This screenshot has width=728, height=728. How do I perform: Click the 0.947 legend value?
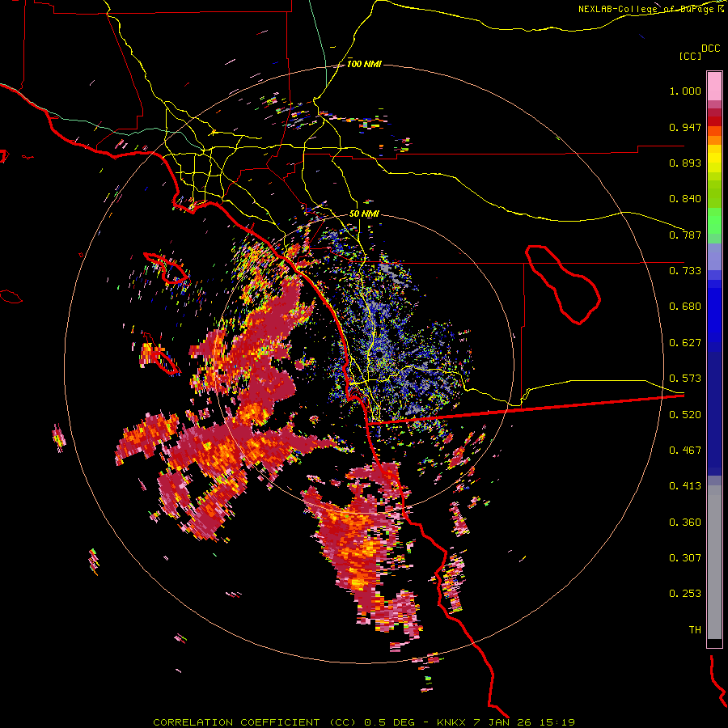tap(685, 127)
